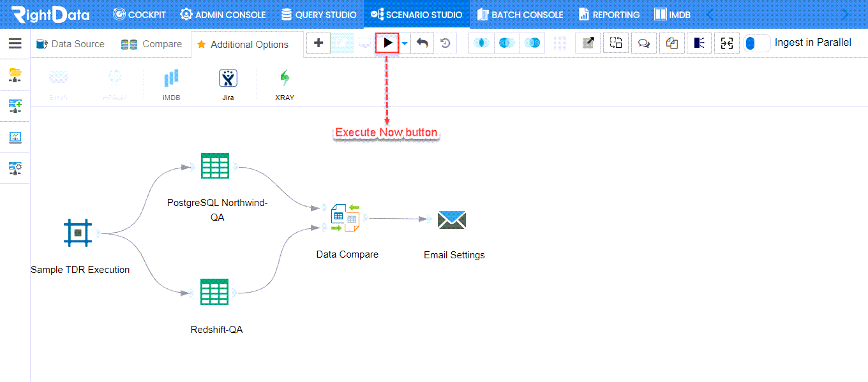Select the Data Compare node icon
Image resolution: width=868 pixels, height=382 pixels.
coord(345,217)
